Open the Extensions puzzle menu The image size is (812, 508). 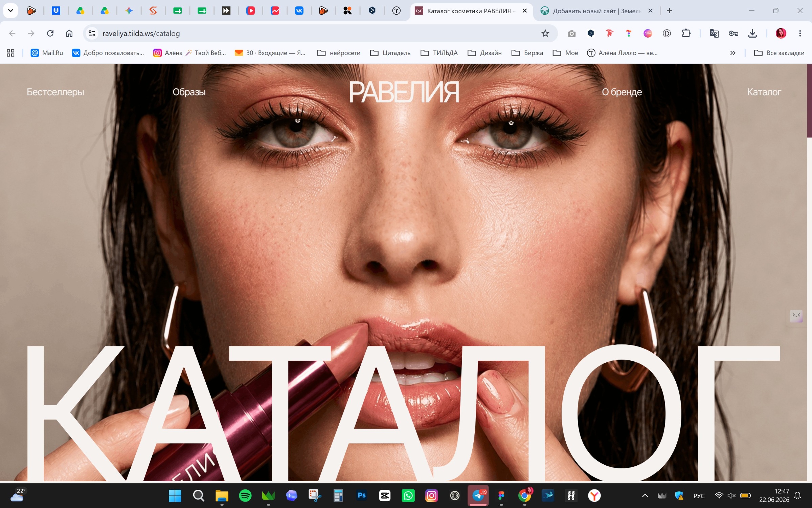pos(686,33)
